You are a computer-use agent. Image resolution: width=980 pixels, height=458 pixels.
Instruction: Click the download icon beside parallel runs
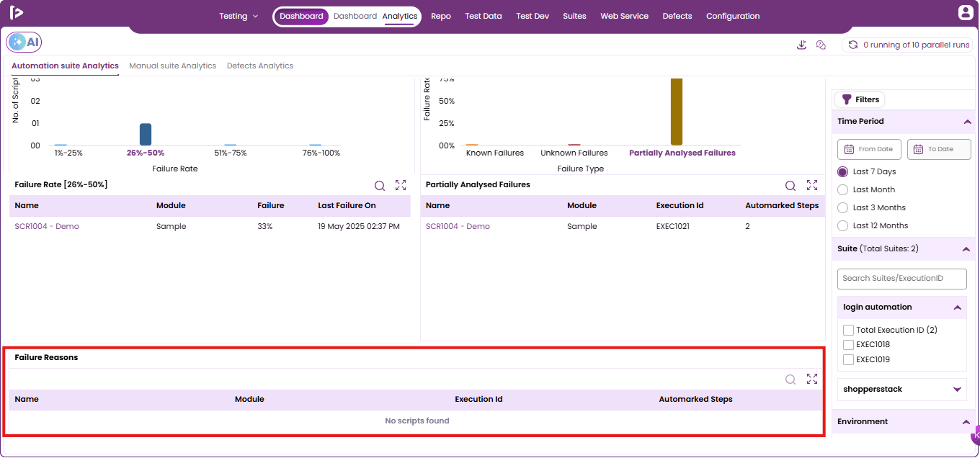[801, 45]
